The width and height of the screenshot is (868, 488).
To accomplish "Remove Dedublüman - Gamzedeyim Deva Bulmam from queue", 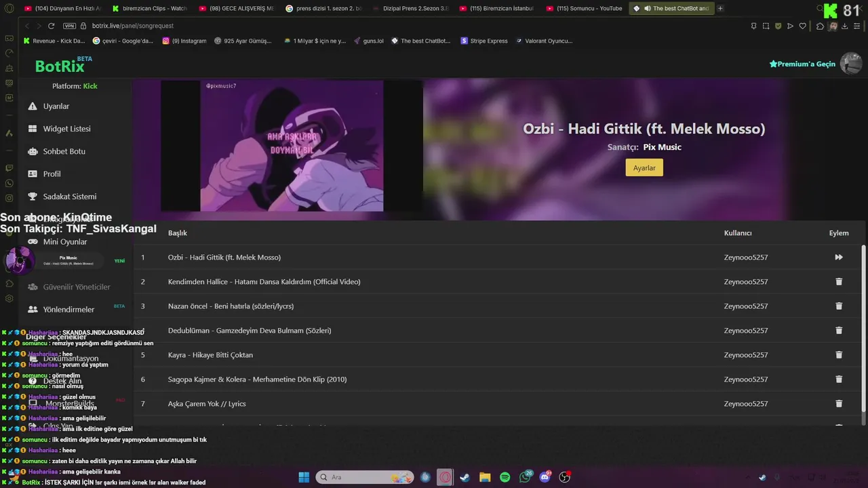I will [x=839, y=330].
